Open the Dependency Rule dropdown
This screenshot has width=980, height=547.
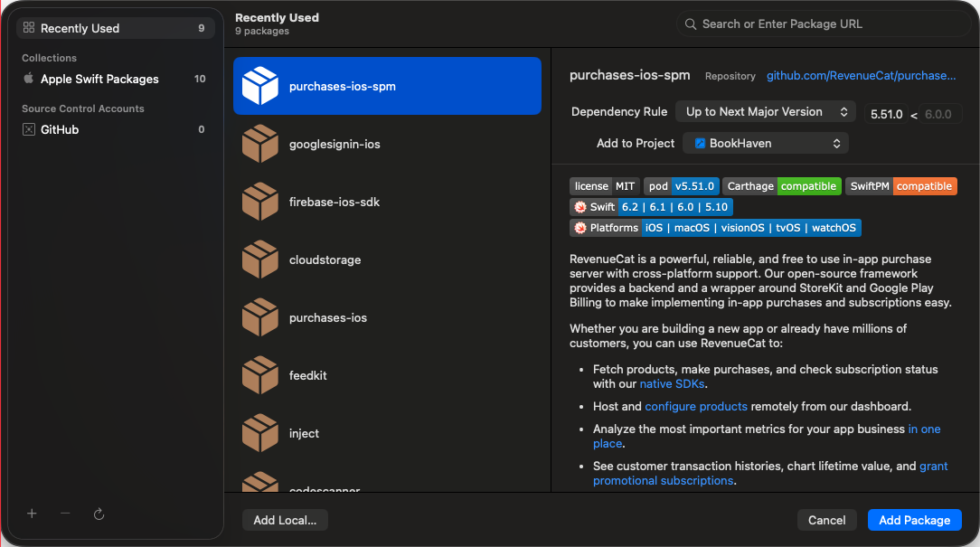pos(765,111)
